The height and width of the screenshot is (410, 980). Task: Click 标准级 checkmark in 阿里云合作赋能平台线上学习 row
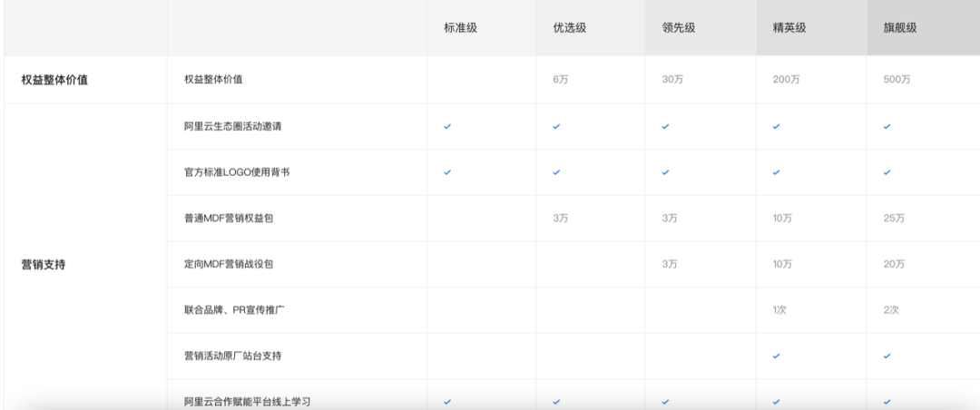(447, 401)
